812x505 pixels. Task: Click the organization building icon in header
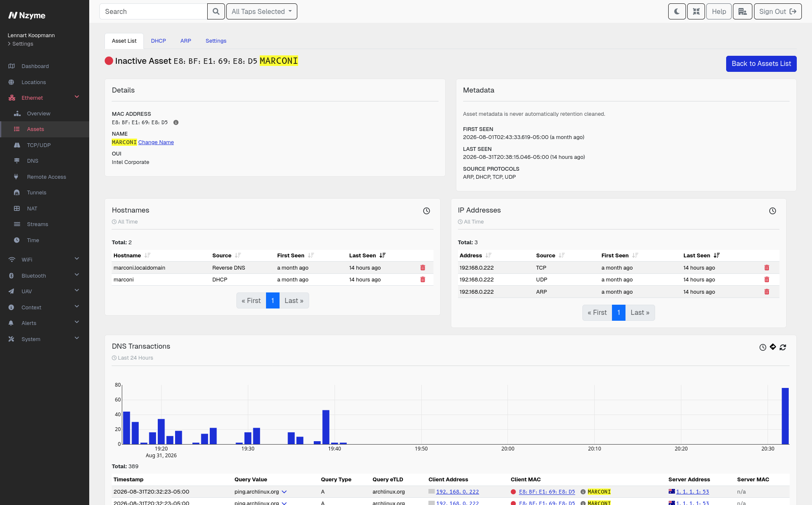742,11
